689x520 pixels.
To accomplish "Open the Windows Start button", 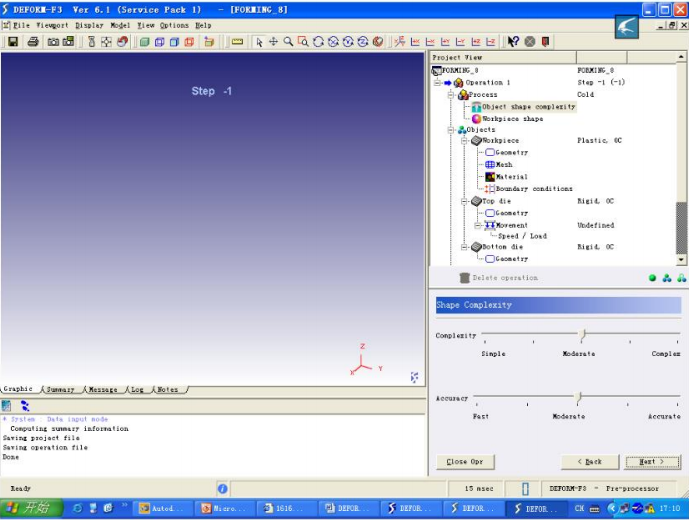I will (31, 508).
